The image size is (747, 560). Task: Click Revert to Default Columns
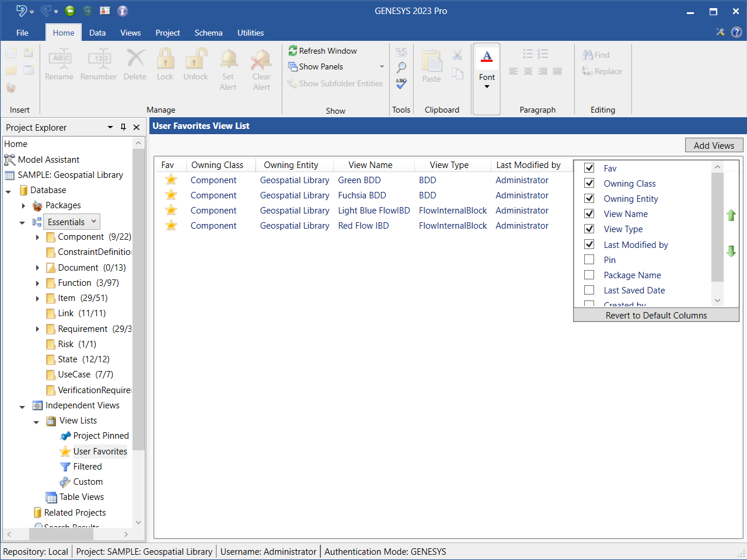click(656, 316)
